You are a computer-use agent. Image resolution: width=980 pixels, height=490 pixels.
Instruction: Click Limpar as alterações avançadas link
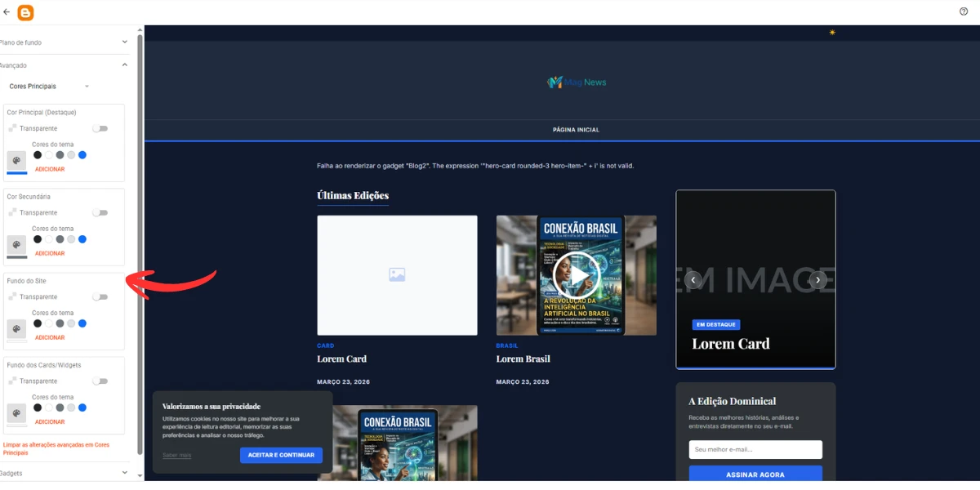click(x=56, y=448)
